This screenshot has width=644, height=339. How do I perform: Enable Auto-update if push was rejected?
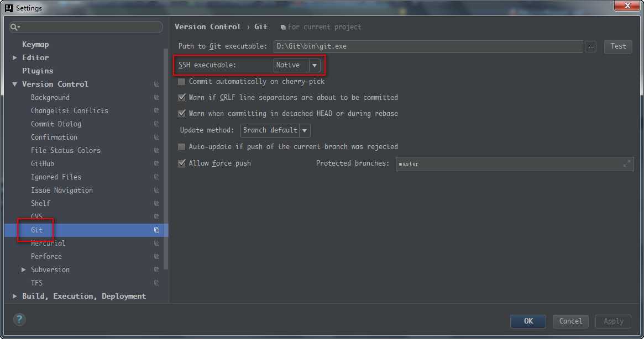181,147
